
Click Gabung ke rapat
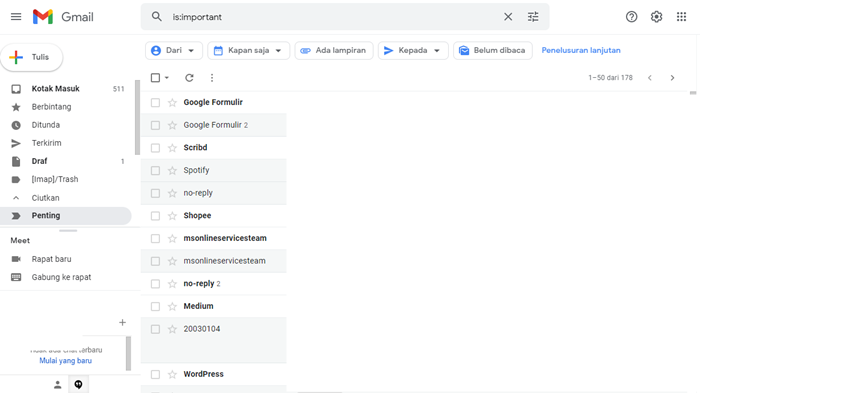pyautogui.click(x=61, y=277)
